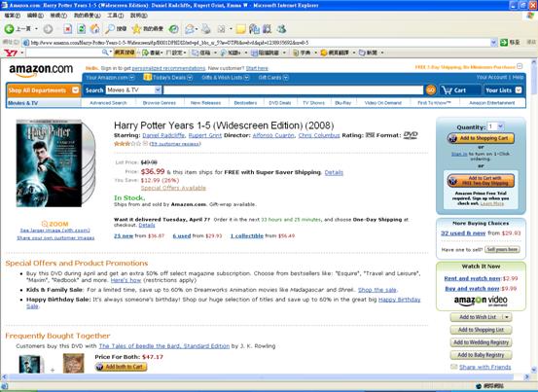Expand the Shop All Departments menu
538x392 pixels.
pos(44,90)
